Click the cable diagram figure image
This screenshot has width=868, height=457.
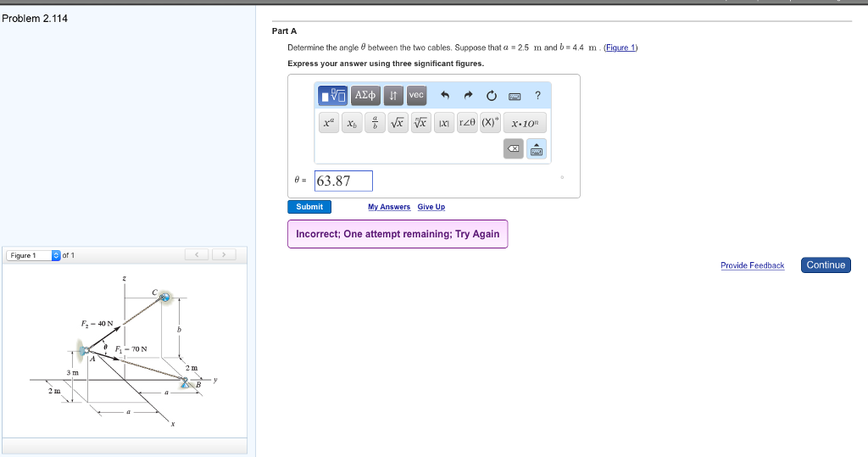[125, 351]
